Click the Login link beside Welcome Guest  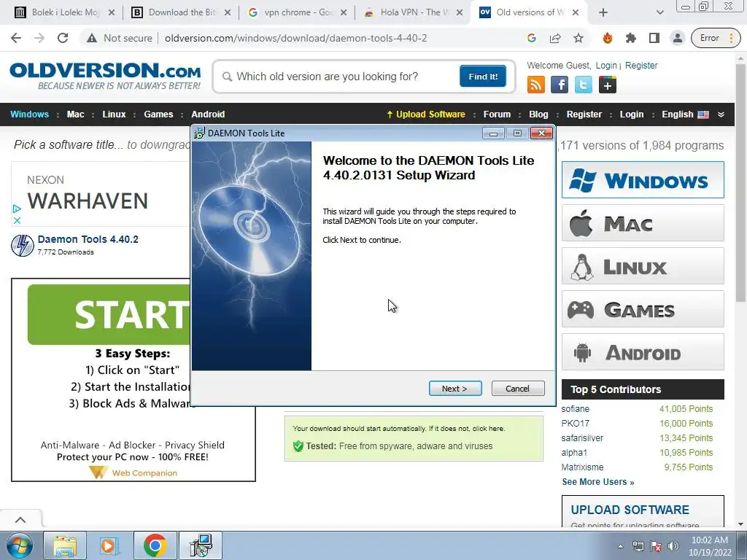click(x=606, y=66)
